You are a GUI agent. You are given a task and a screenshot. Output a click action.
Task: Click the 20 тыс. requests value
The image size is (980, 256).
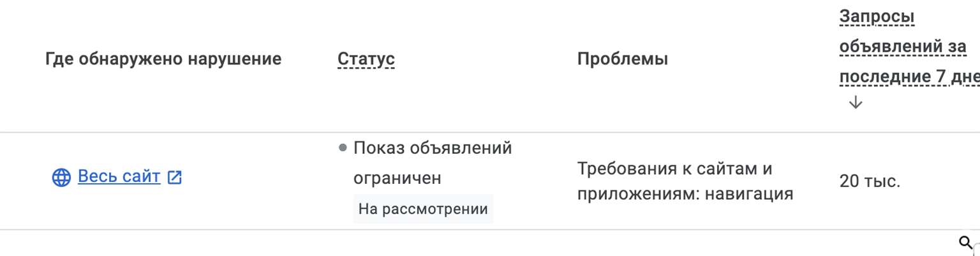(x=870, y=181)
